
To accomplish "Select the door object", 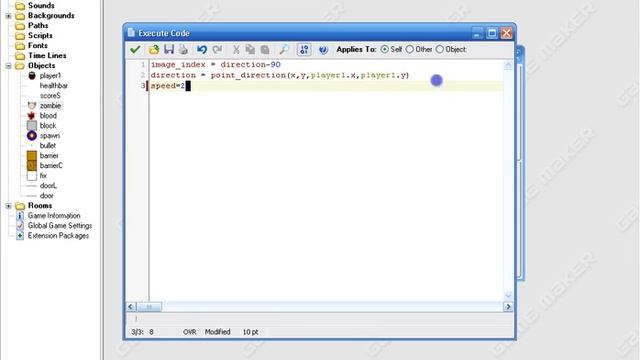I will (47, 196).
